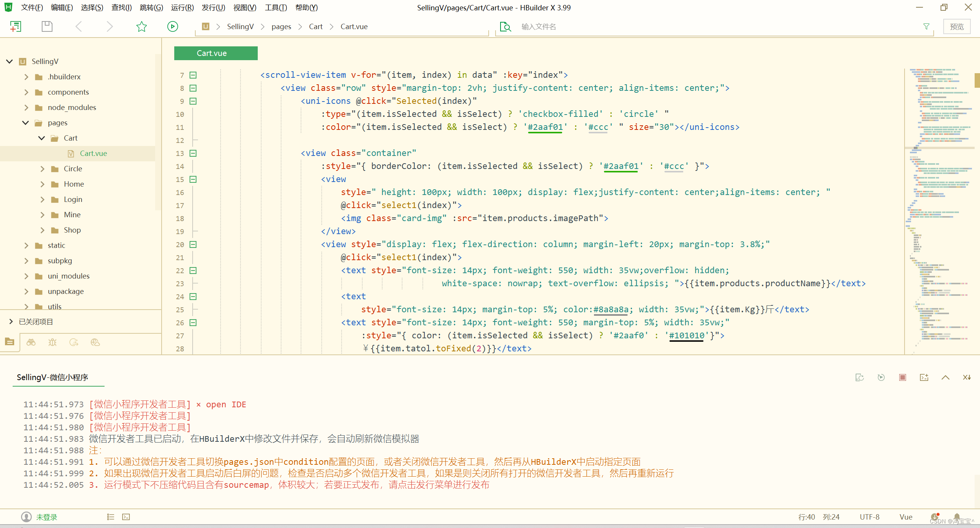Click the Forward navigation arrow icon
The image size is (980, 528).
coord(109,26)
